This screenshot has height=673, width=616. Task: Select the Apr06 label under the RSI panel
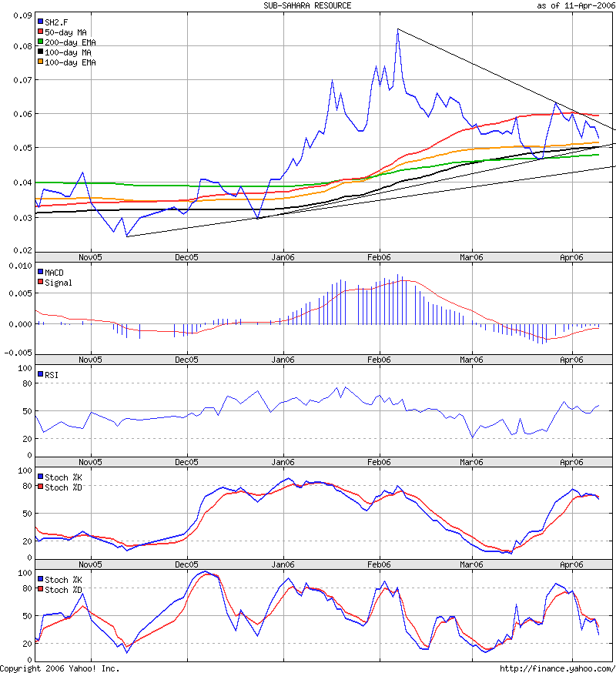tap(571, 462)
